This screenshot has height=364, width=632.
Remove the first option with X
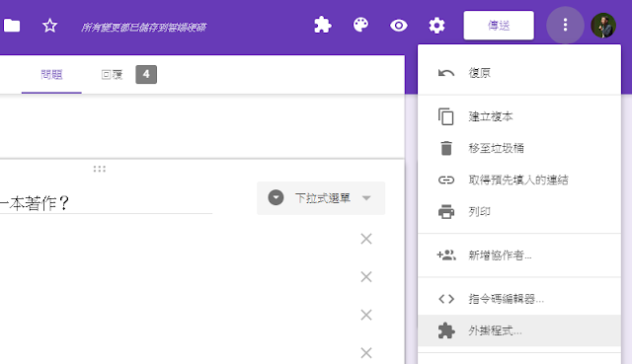coord(366,239)
